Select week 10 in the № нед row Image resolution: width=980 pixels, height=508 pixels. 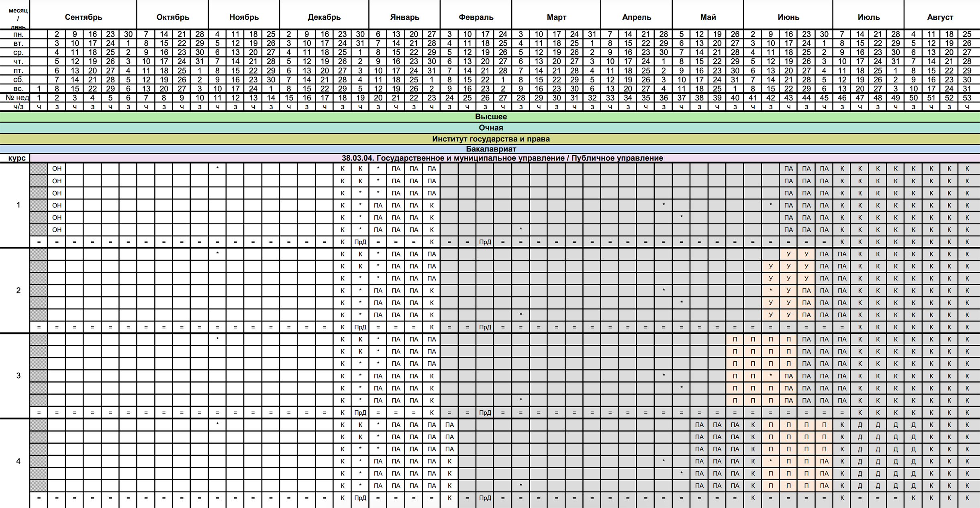pos(200,98)
